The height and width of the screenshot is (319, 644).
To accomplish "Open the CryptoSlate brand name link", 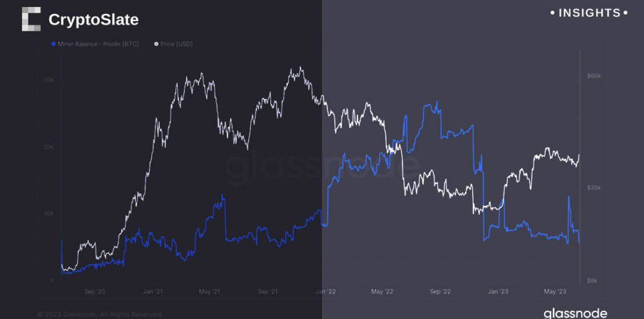I will [x=93, y=20].
